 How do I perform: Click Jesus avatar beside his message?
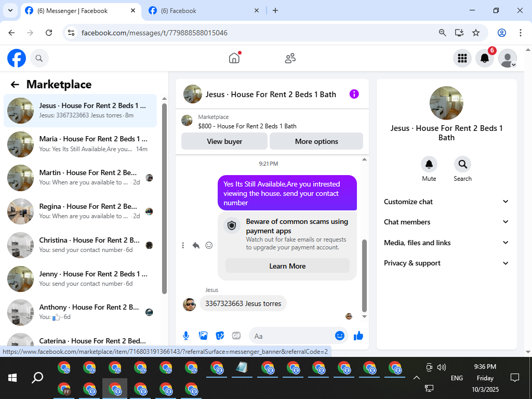(189, 304)
